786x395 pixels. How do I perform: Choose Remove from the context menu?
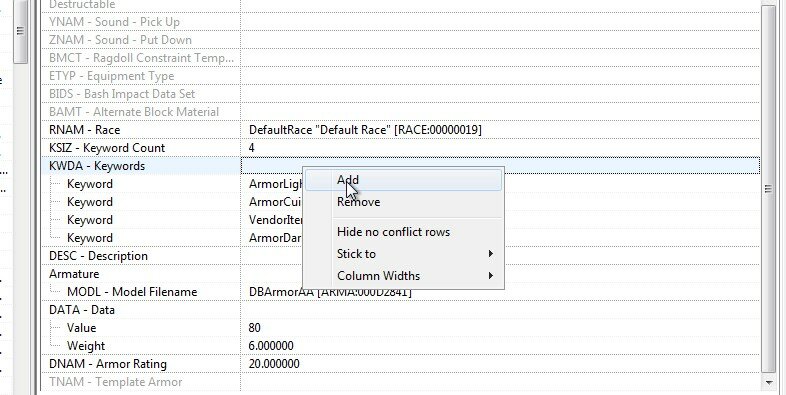(403, 202)
